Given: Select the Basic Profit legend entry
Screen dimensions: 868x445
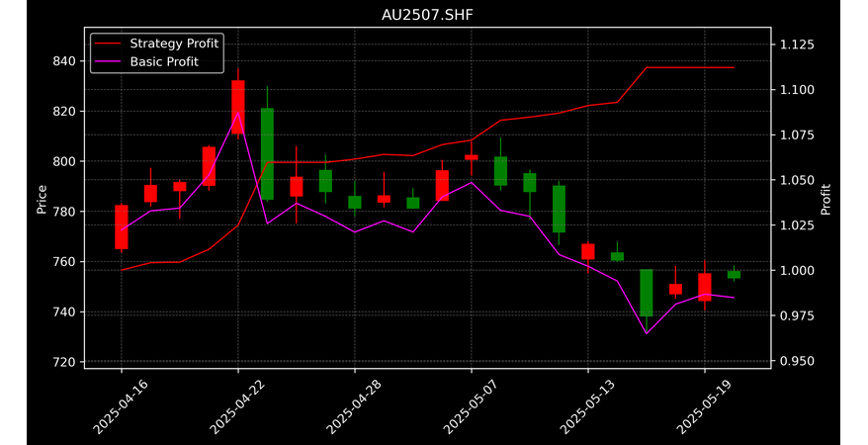Looking at the screenshot, I should 146,61.
